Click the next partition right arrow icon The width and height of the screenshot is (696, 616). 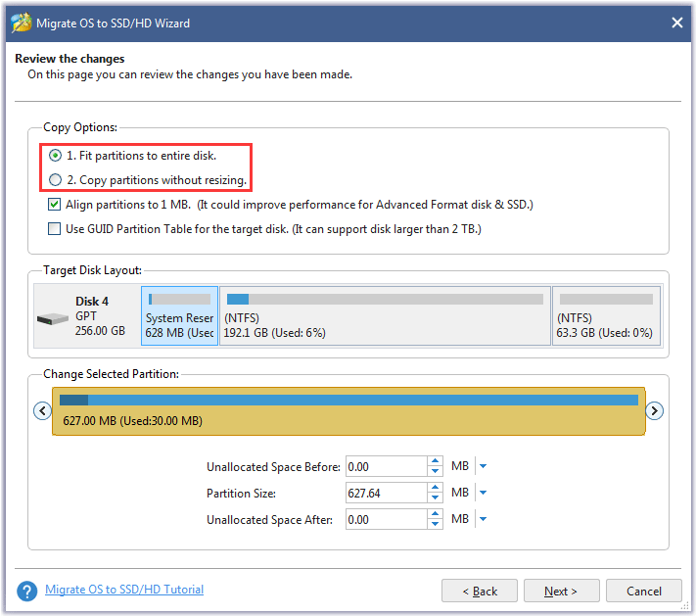[x=654, y=410]
